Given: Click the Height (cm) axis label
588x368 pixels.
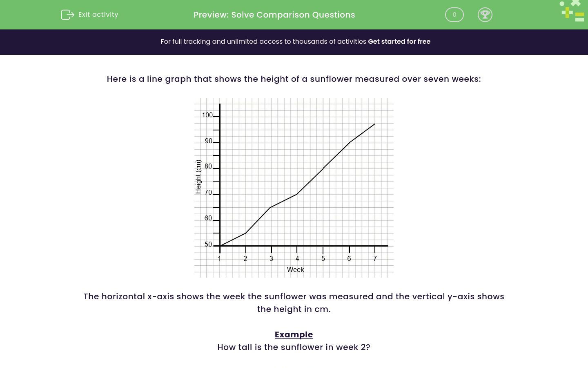Looking at the screenshot, I should tap(198, 177).
